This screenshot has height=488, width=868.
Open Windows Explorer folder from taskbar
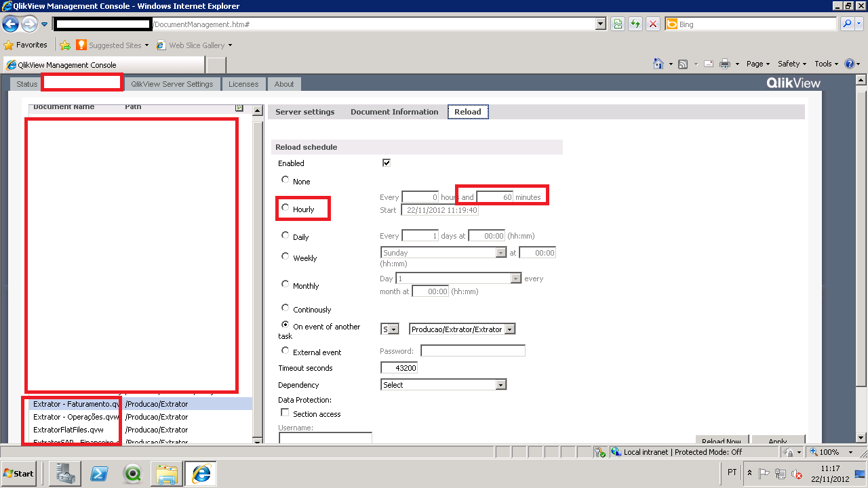click(165, 474)
